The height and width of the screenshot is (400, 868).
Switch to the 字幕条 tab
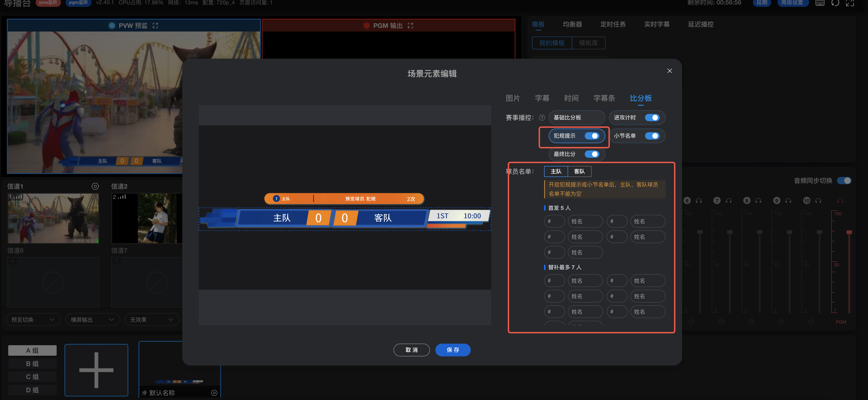coord(604,98)
